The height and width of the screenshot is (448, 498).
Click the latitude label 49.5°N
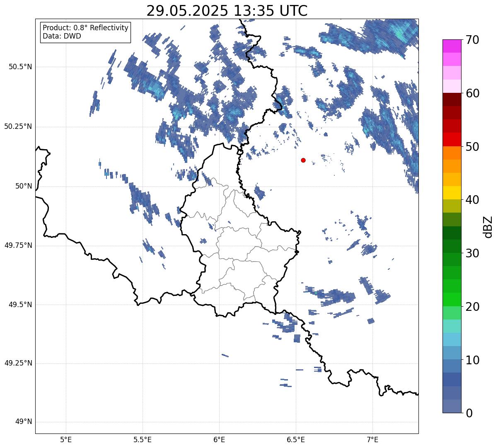[x=20, y=305]
